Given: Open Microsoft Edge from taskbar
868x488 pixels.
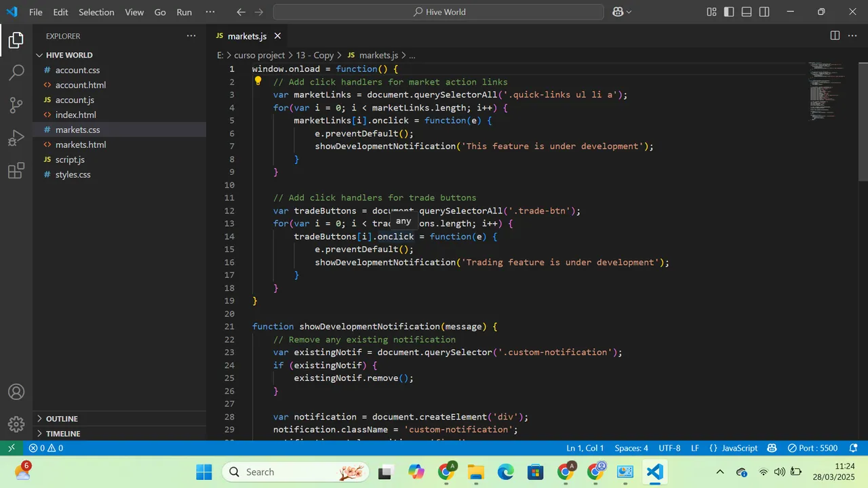Looking at the screenshot, I should point(506,472).
